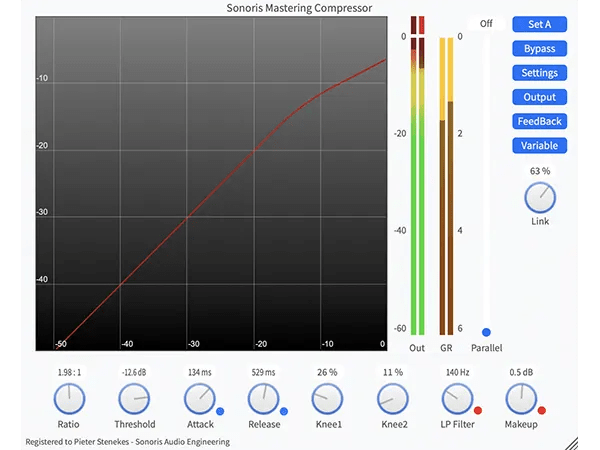Toggle the FeedBack mode button
This screenshot has width=600, height=450.
coord(540,121)
